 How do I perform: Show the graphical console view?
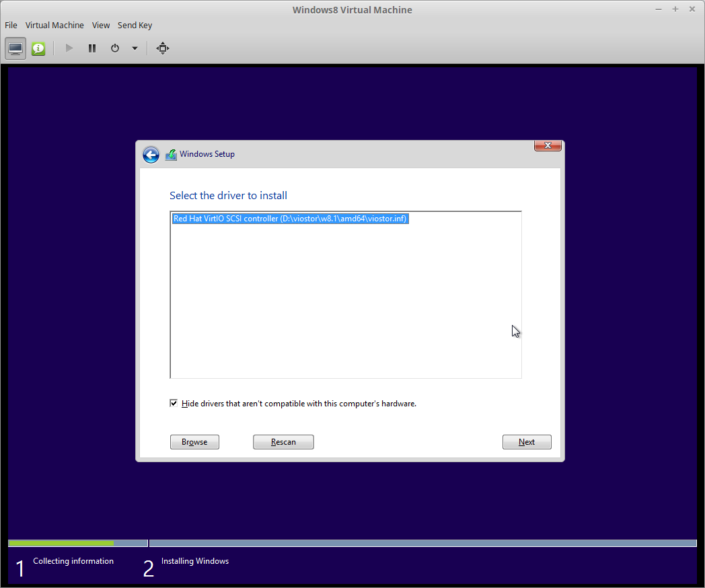pyautogui.click(x=15, y=48)
